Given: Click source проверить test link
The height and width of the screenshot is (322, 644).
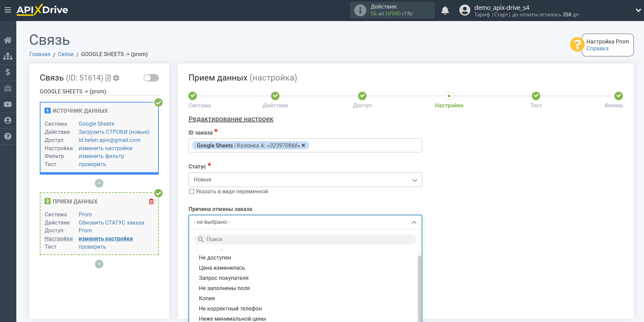Looking at the screenshot, I should (92, 164).
